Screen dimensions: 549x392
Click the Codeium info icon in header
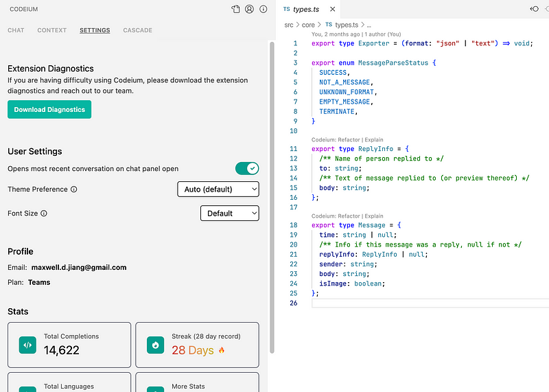coord(264,9)
